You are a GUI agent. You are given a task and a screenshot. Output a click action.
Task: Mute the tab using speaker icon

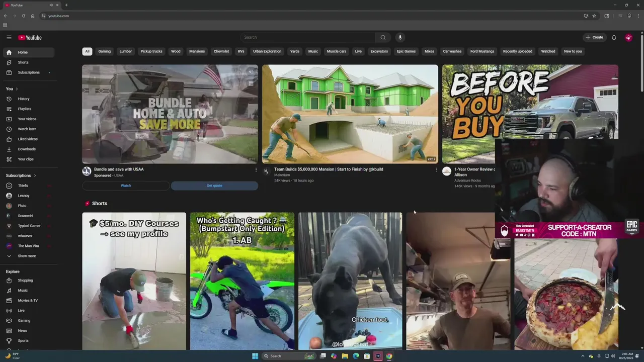coord(51,5)
